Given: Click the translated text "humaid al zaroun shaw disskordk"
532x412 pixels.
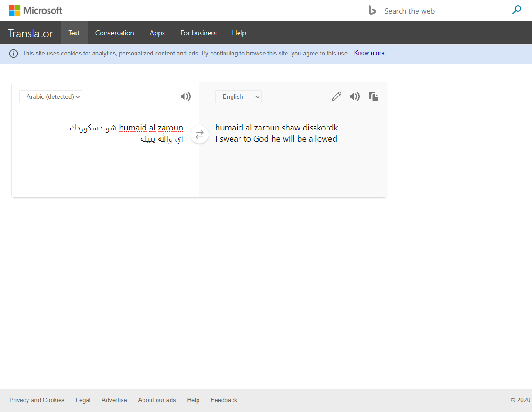Looking at the screenshot, I should pyautogui.click(x=277, y=128).
